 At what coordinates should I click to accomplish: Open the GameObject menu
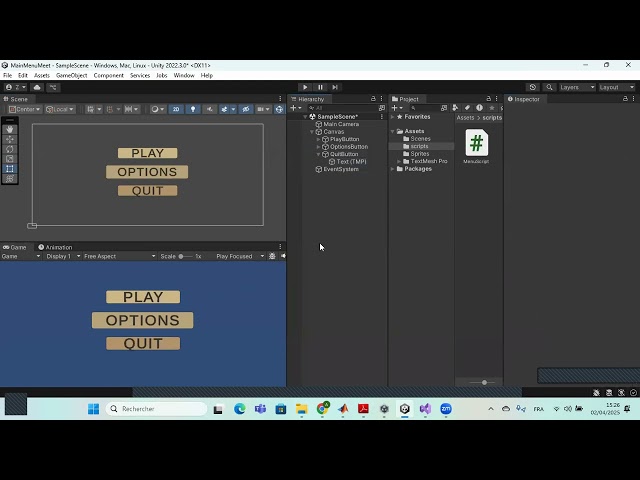coord(71,76)
